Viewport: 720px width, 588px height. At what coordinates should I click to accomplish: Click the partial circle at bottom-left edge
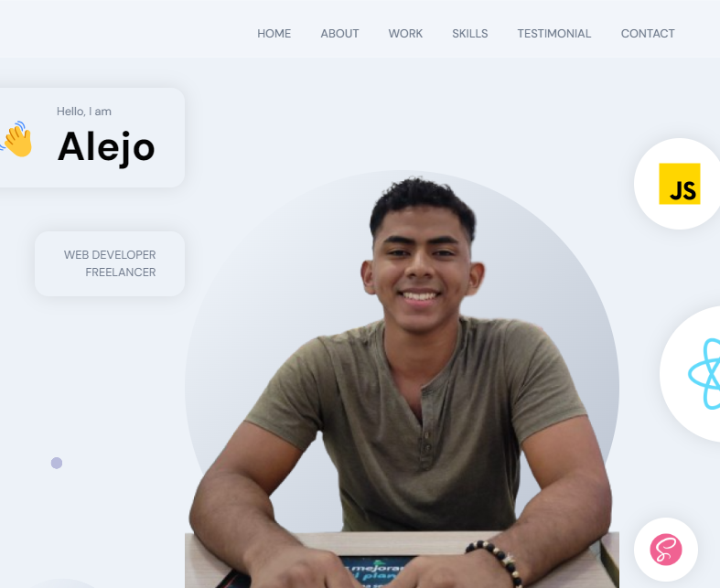[x=62, y=583]
